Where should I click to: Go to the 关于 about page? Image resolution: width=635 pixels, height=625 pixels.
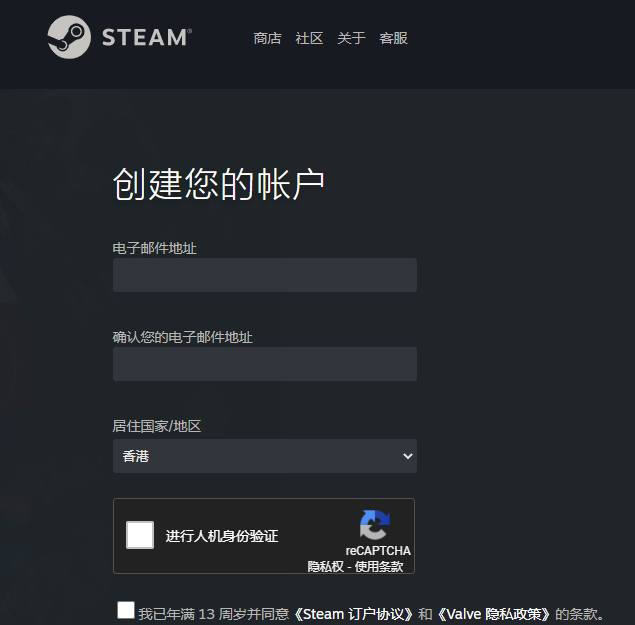351,38
